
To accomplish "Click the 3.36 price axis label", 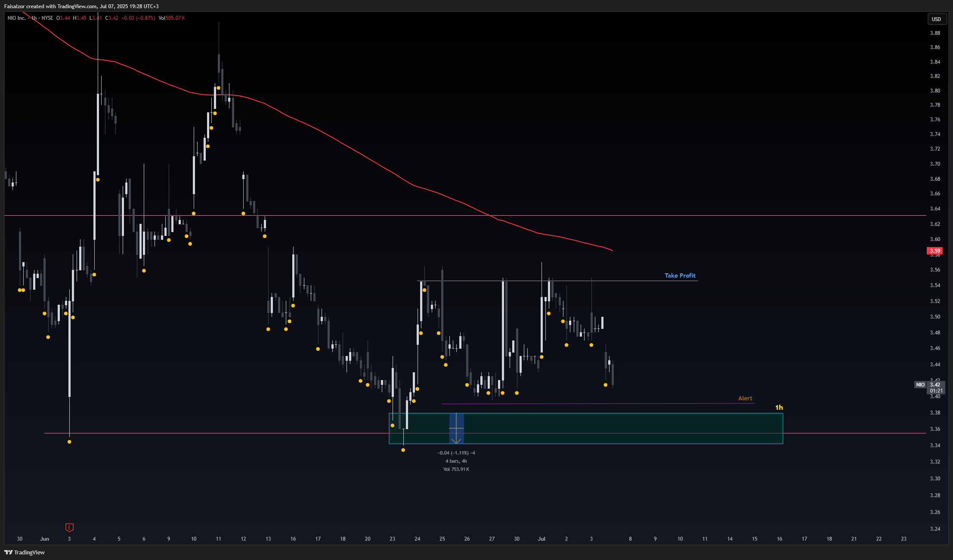I will click(x=935, y=429).
